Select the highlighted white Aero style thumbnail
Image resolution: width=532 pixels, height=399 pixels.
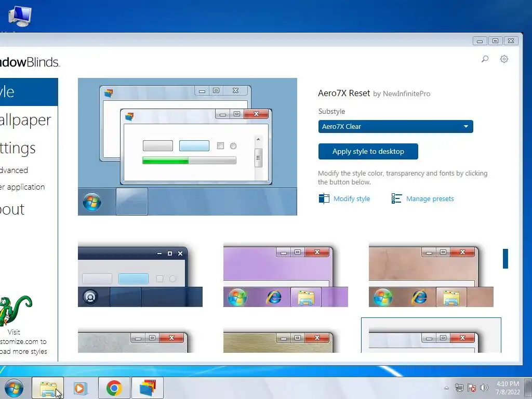point(431,336)
